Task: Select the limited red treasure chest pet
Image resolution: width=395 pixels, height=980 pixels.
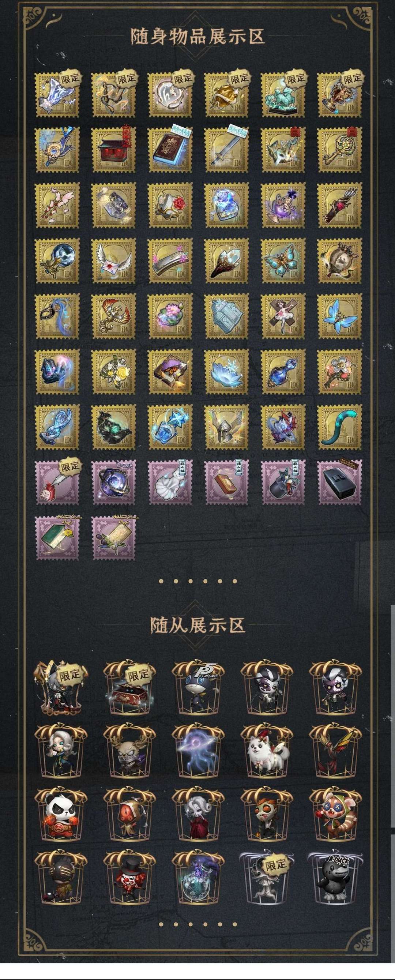Action: tap(129, 688)
